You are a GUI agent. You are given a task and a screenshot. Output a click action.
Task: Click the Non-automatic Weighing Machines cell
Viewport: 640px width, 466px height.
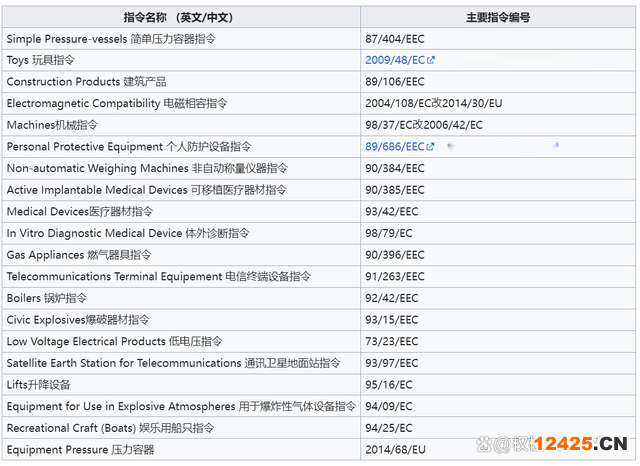coord(147,168)
